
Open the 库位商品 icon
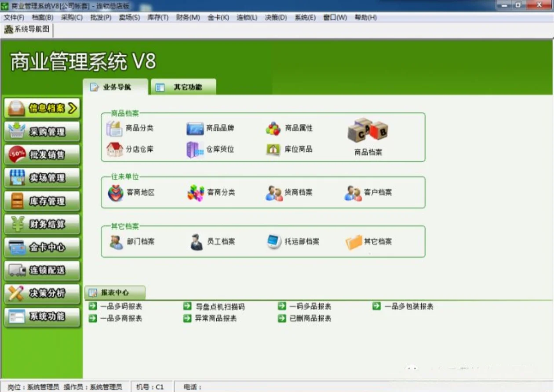coord(273,149)
